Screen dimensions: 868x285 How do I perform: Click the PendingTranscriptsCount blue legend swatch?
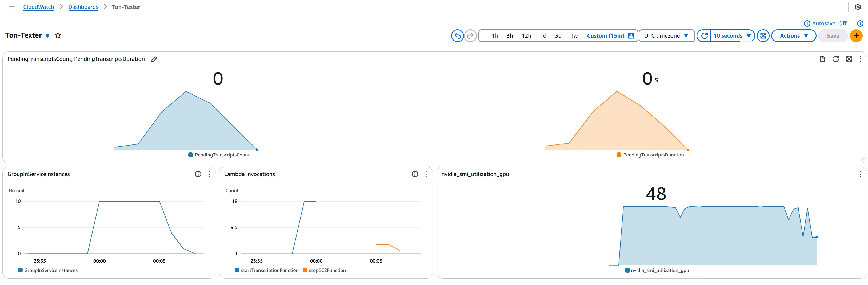point(191,155)
